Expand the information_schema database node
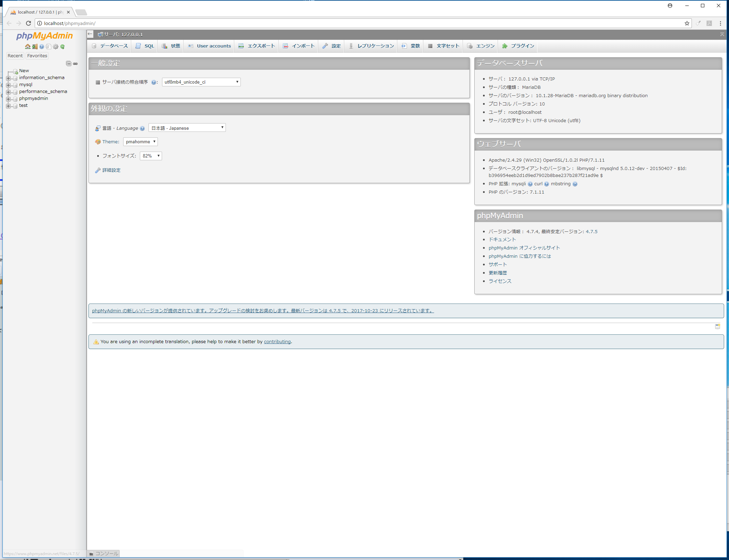This screenshot has width=729, height=560. [8, 78]
